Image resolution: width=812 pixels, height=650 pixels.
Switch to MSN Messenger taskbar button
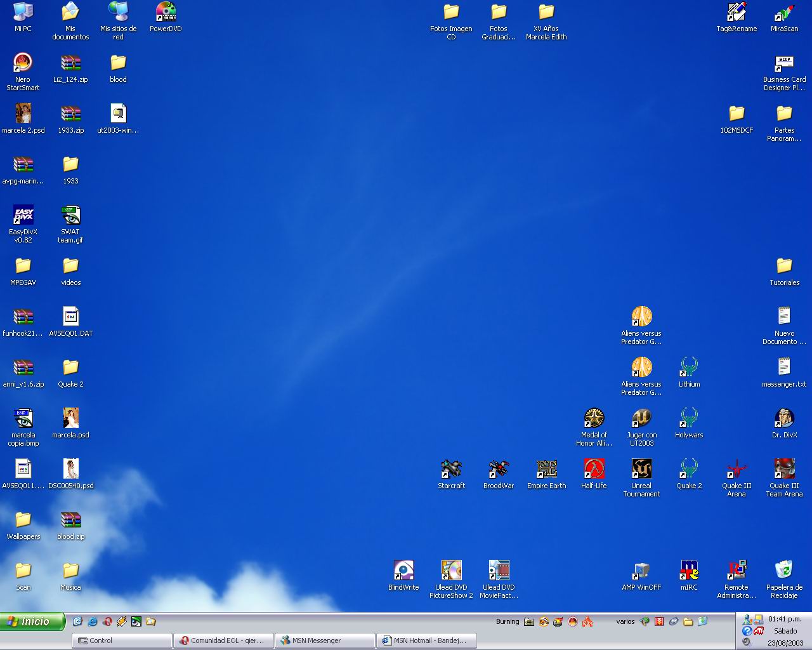[325, 640]
